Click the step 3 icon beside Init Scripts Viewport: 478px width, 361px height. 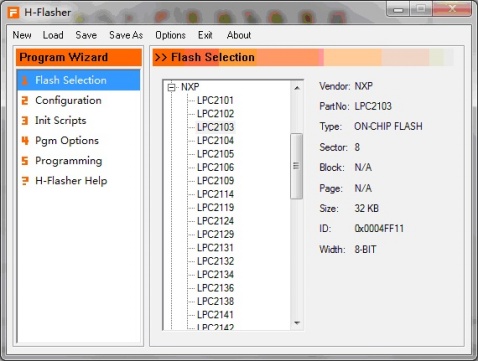tap(25, 120)
